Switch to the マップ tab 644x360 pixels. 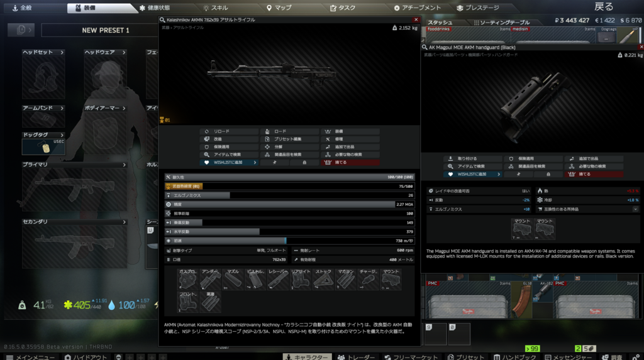(x=279, y=8)
